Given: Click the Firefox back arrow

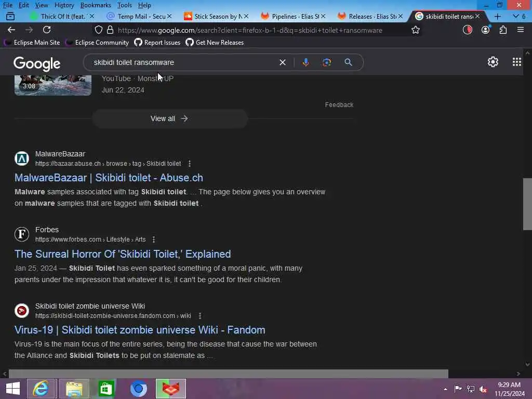Looking at the screenshot, I should click(x=11, y=30).
